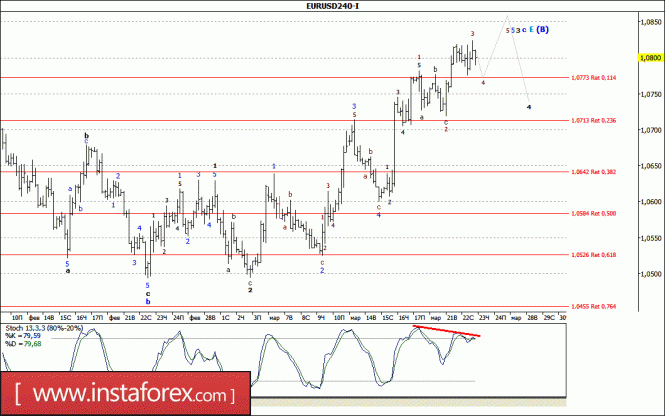
Task: Click the red divergence line on the Stochastic
Action: tap(447, 331)
